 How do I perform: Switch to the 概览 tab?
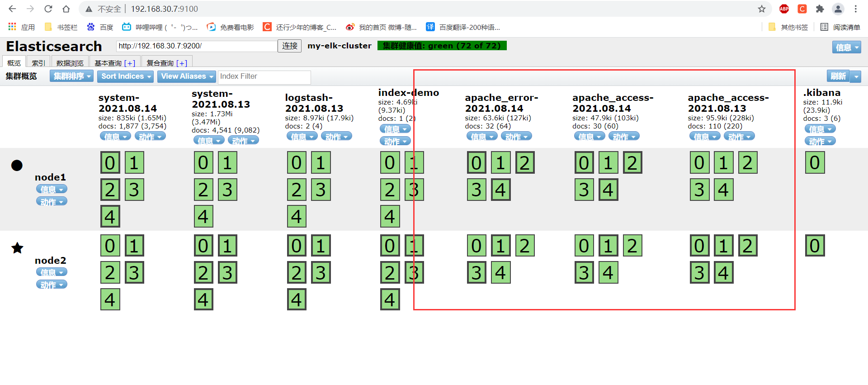coord(14,62)
